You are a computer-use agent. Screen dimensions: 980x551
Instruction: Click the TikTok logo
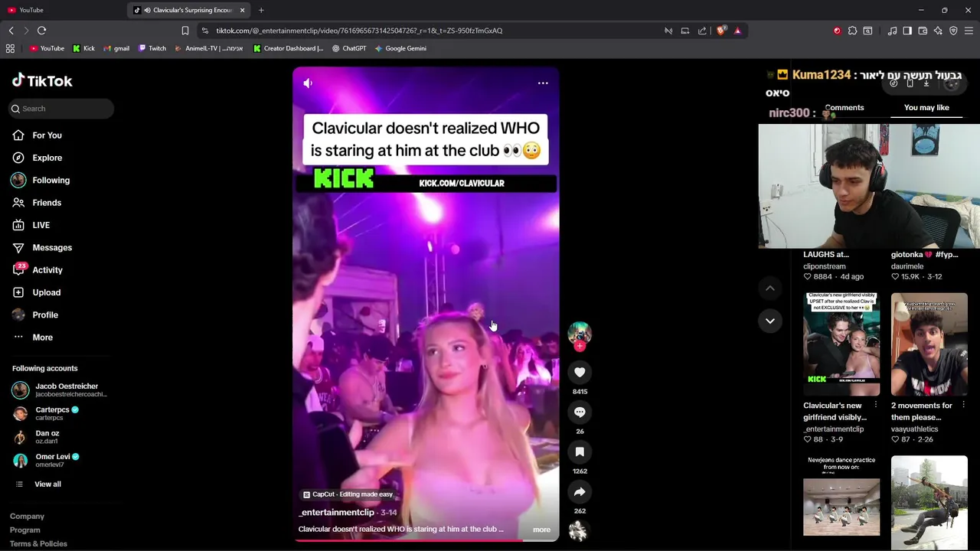(x=42, y=80)
